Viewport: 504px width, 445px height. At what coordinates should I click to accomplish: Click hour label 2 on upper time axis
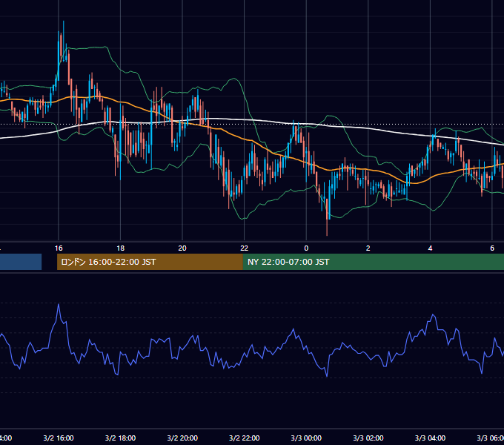(x=368, y=248)
